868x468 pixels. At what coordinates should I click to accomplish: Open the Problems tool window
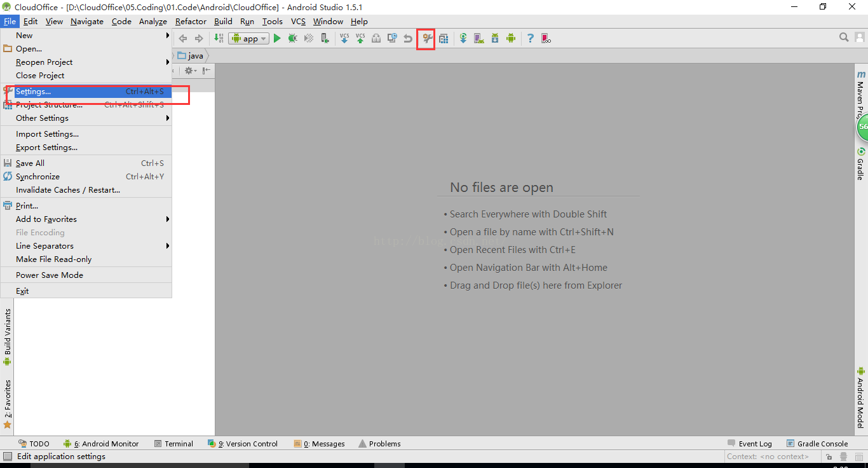tap(379, 444)
